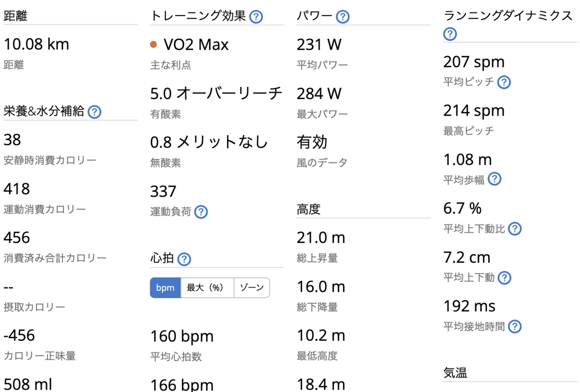Open the 心拍 help icon
This screenshot has width=580, height=392.
click(x=184, y=259)
